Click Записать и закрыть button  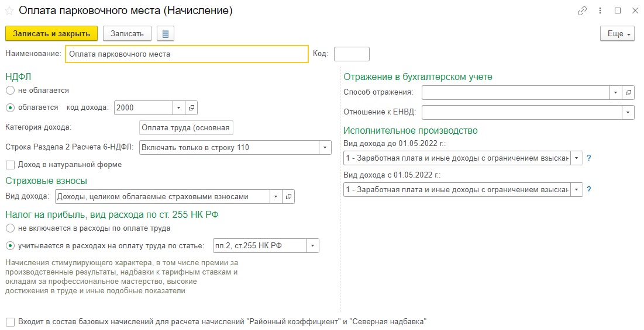[x=51, y=34]
